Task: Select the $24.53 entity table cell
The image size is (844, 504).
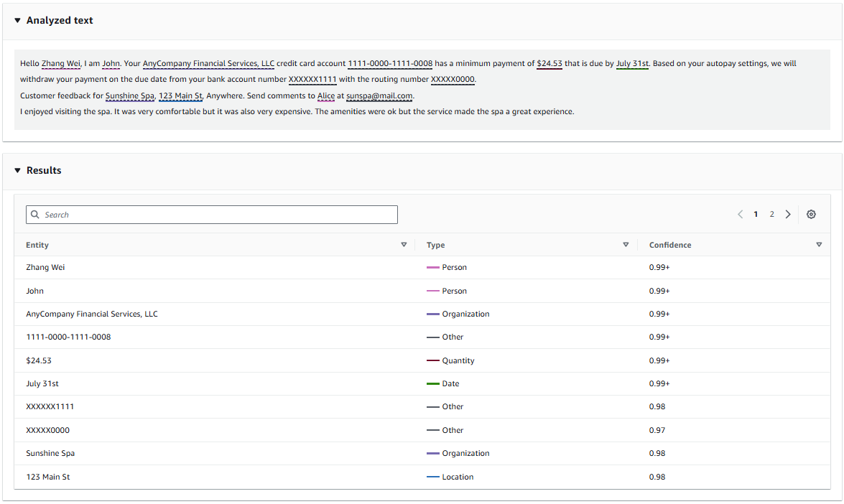Action: (x=39, y=360)
